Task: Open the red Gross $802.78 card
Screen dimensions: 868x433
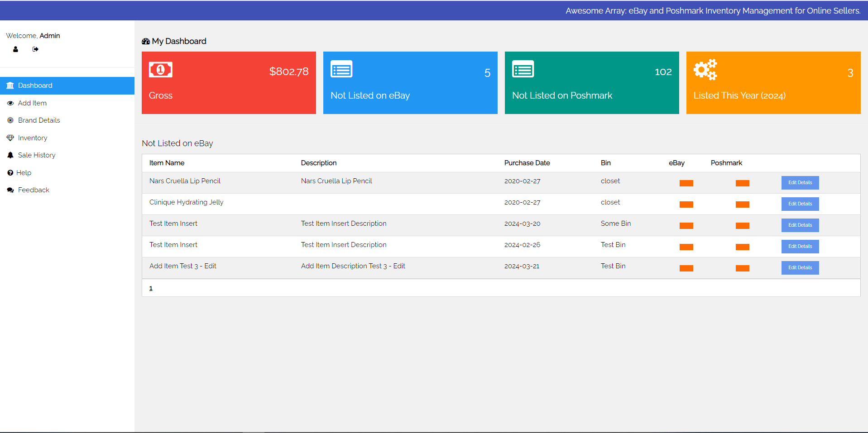Action: pos(229,83)
